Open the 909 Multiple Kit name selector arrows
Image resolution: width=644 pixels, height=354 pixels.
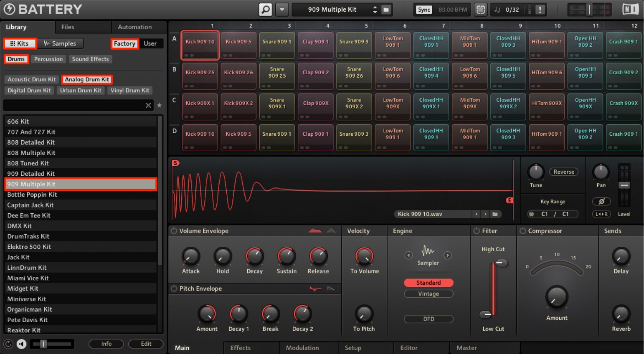point(375,9)
